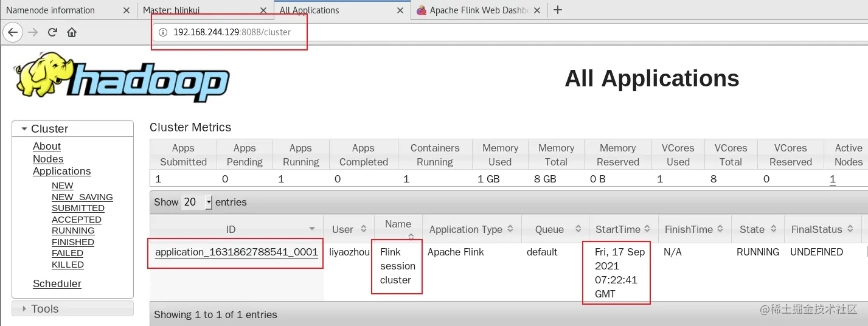The width and height of the screenshot is (868, 326).
Task: Open the About link in Cluster menu
Action: coord(47,146)
